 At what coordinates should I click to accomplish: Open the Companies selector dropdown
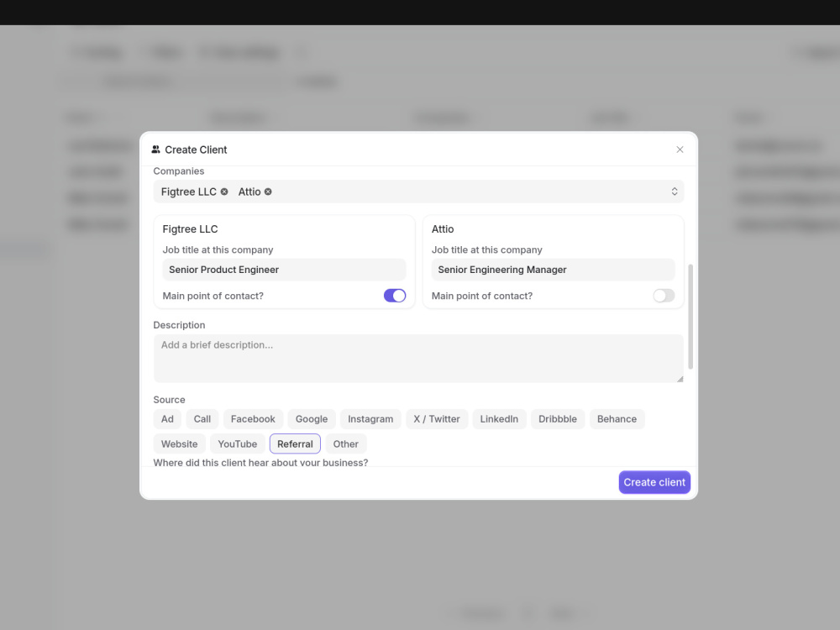point(674,192)
